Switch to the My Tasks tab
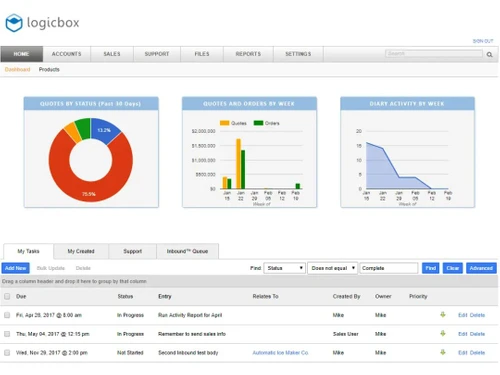Viewport: 500px width, 375px height. (x=28, y=251)
